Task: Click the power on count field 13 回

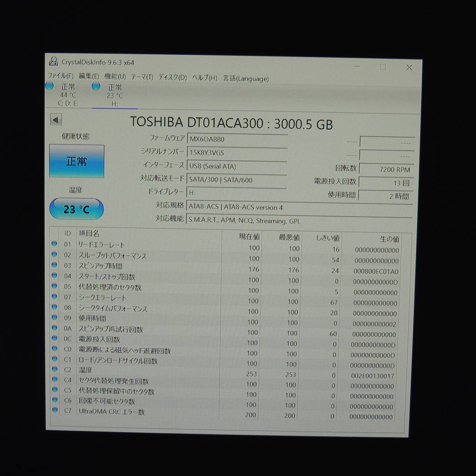Action: click(x=386, y=183)
